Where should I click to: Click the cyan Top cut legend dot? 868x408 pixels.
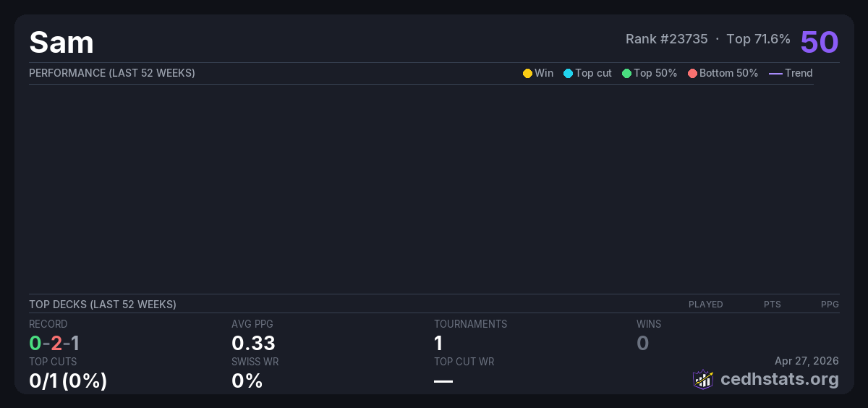(568, 73)
